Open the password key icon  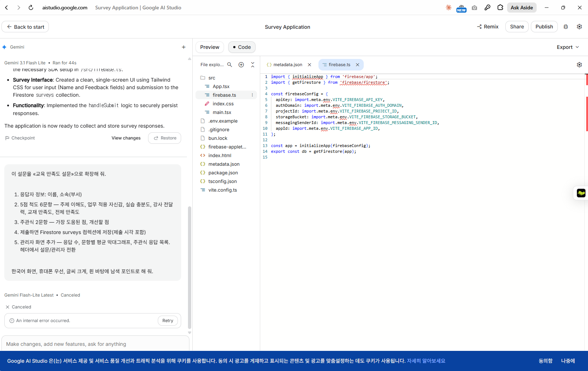487,8
